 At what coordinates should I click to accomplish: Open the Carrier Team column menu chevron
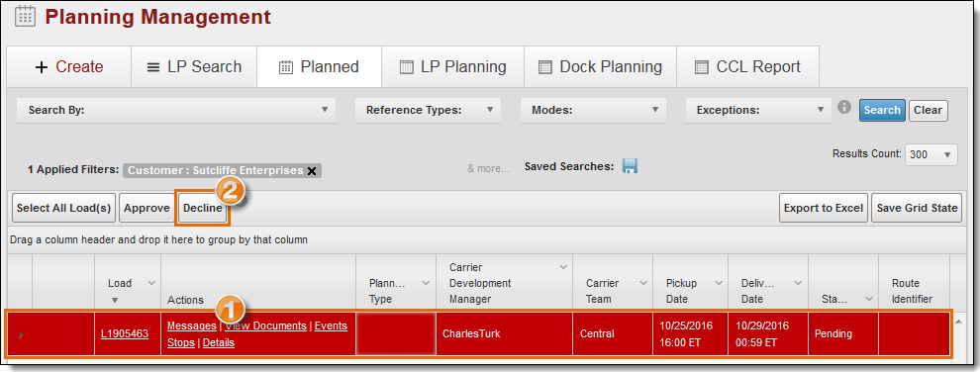[x=642, y=283]
